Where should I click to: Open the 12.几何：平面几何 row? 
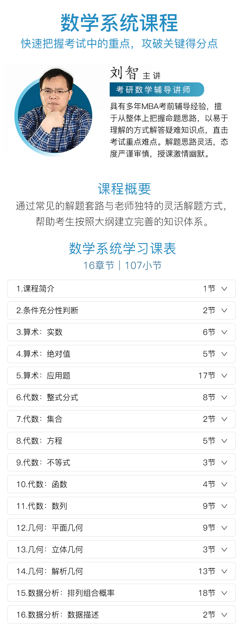[x=122, y=528]
